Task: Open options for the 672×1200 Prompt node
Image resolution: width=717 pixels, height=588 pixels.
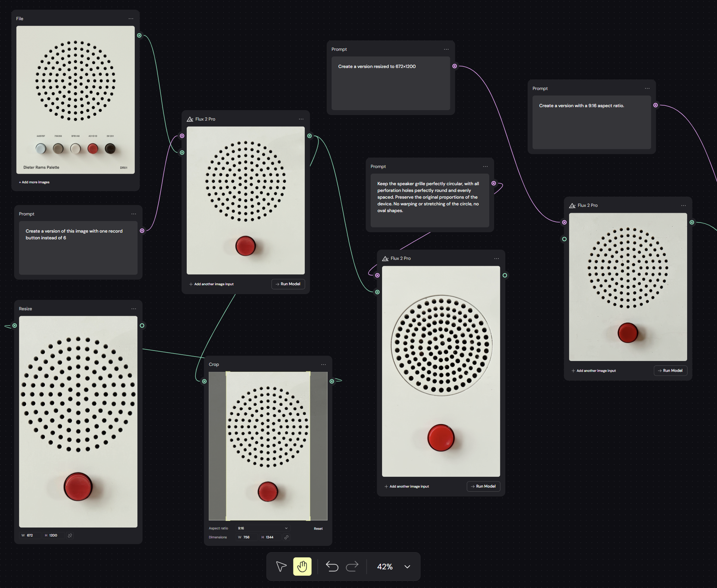Action: tap(446, 49)
